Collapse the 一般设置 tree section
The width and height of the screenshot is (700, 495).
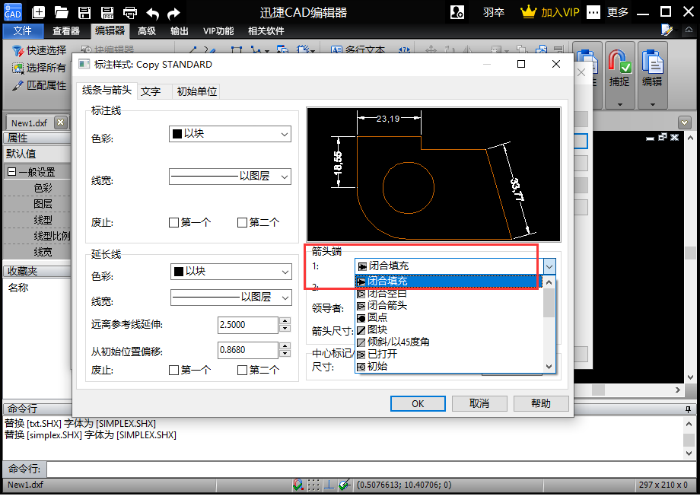(12, 172)
